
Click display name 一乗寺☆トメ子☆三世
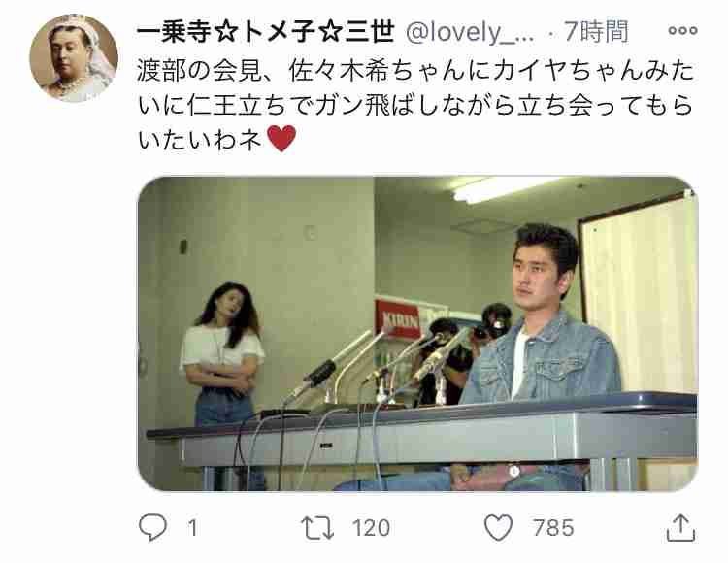[x=266, y=32]
